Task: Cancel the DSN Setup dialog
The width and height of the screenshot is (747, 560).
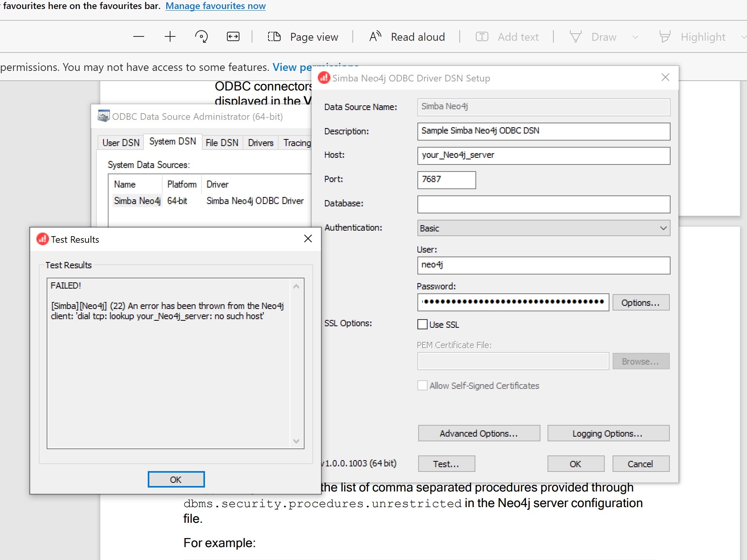Action: pyautogui.click(x=641, y=464)
